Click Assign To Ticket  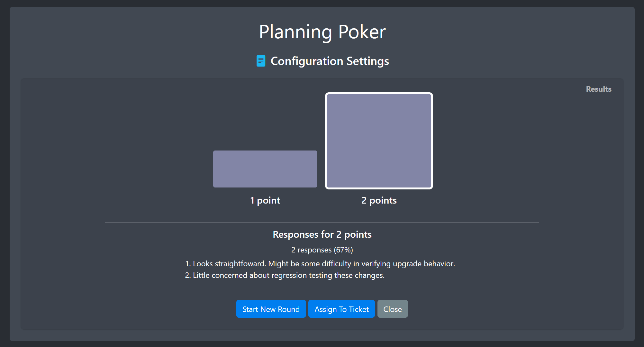coord(341,309)
